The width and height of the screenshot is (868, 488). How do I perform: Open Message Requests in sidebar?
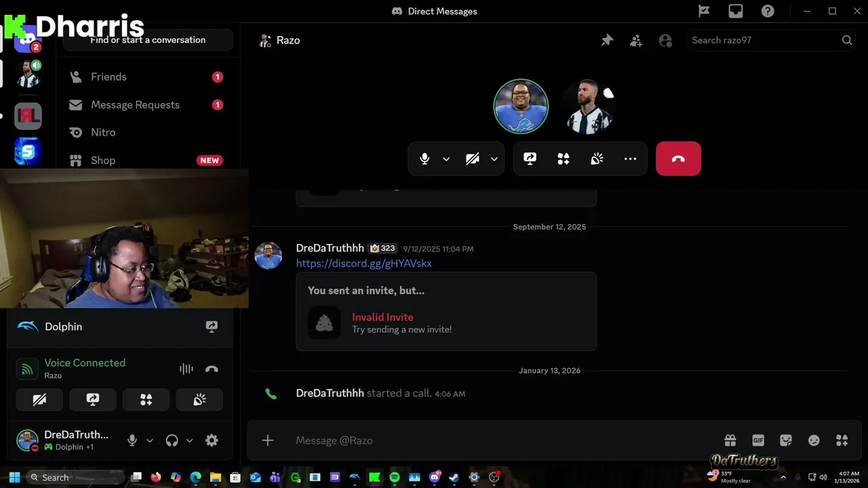[147, 104]
